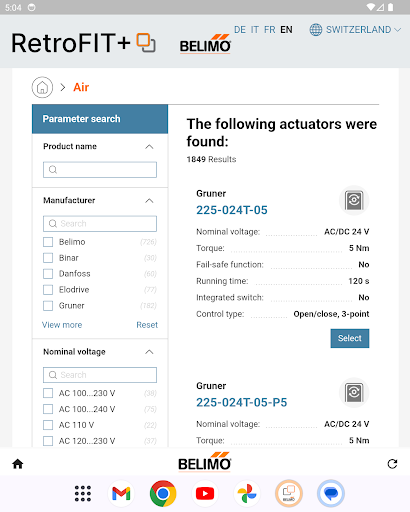The image size is (410, 512).
Task: Tick the Gruner manufacturer checkbox
Action: (48, 306)
